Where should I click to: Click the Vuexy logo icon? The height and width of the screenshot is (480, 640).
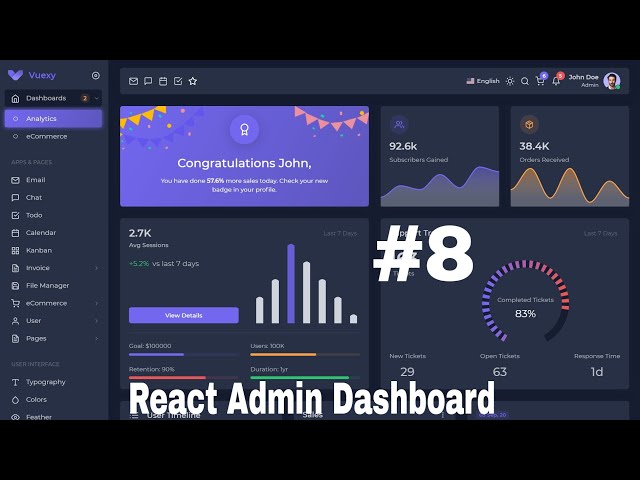tap(16, 75)
